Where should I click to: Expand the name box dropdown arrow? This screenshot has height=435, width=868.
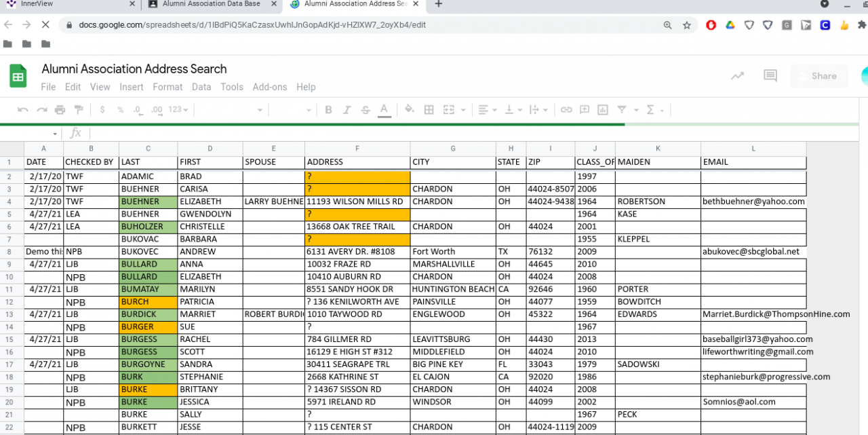55,134
